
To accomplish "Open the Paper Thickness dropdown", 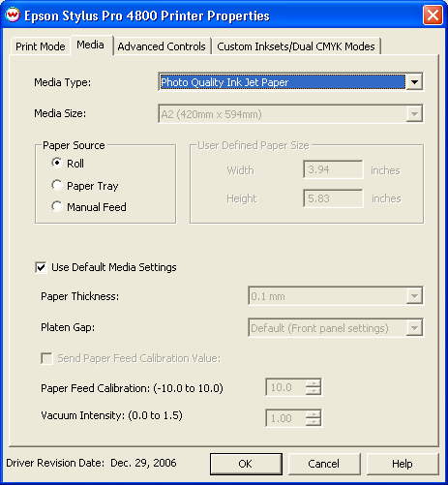I will coord(414,296).
